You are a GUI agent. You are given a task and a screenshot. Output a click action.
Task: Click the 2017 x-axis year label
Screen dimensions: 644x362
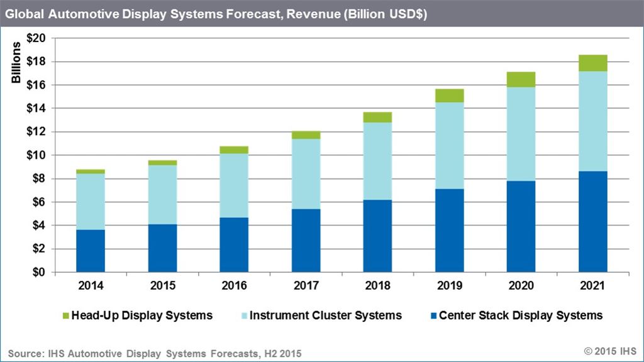pyautogui.click(x=306, y=285)
